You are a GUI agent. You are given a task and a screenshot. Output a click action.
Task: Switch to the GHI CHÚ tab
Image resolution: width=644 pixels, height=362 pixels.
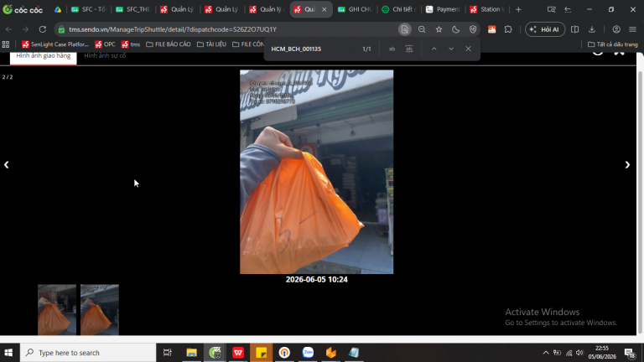pyautogui.click(x=356, y=9)
